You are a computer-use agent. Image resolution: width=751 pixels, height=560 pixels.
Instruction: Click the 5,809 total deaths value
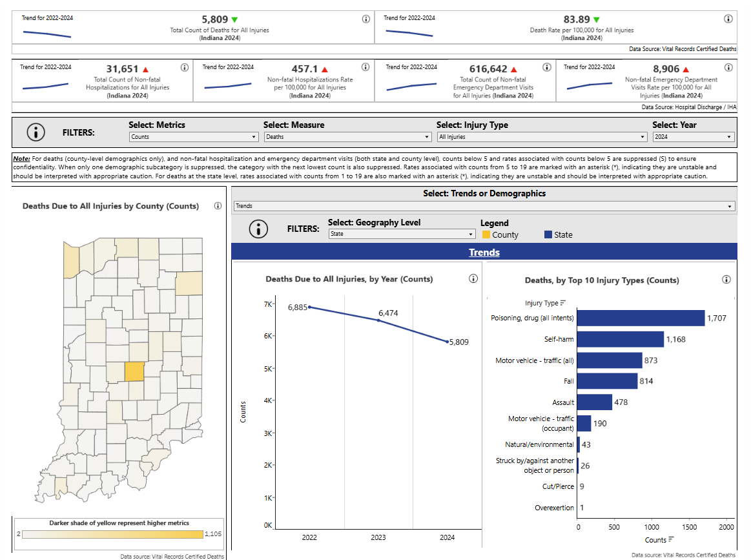[214, 19]
